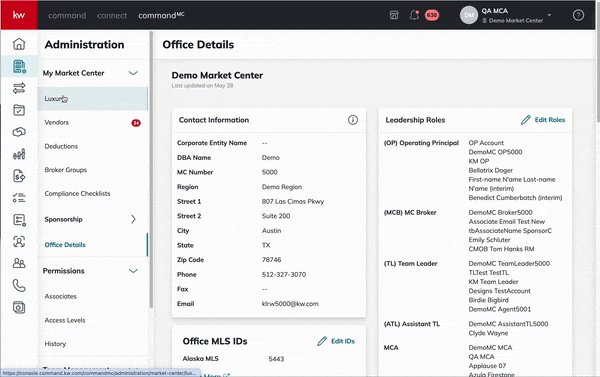Open notifications bell icon
The height and width of the screenshot is (377, 600).
point(414,15)
